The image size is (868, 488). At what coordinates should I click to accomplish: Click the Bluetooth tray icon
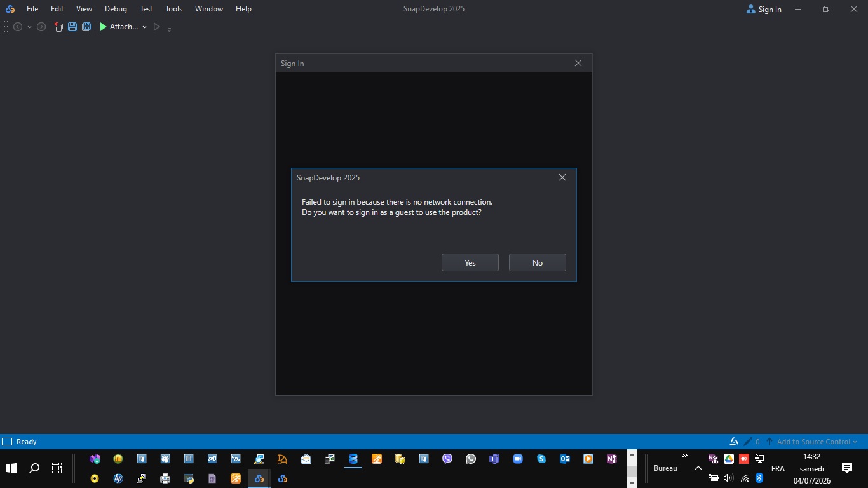point(759,478)
